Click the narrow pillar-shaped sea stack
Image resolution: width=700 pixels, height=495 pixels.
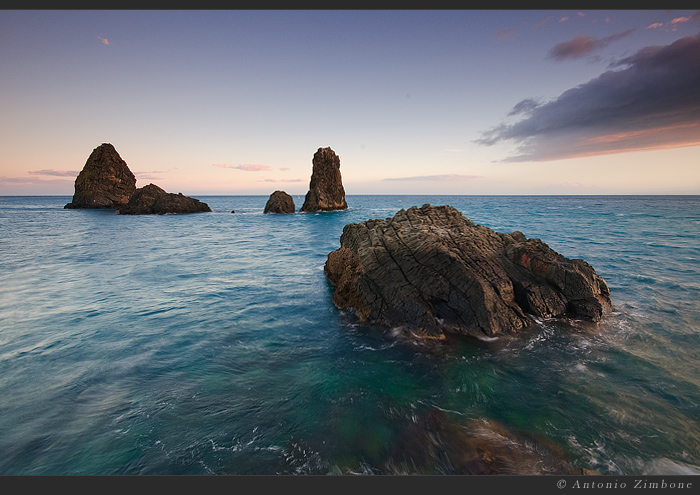coord(325,180)
